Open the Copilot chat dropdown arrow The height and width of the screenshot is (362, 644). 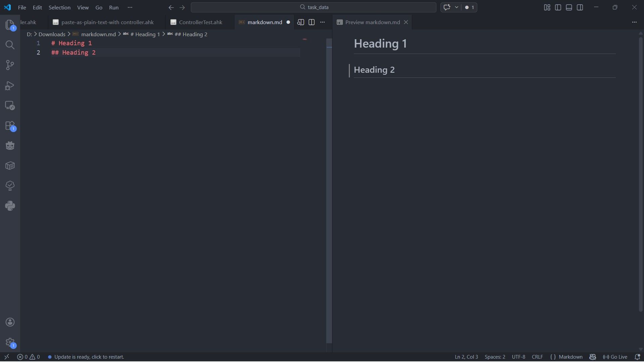click(457, 7)
